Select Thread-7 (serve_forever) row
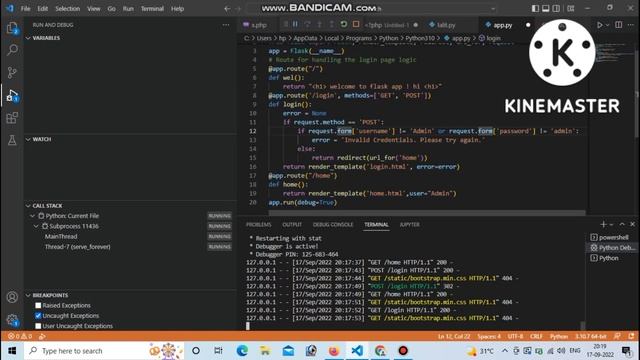The width and height of the screenshot is (640, 360). pyautogui.click(x=131, y=247)
